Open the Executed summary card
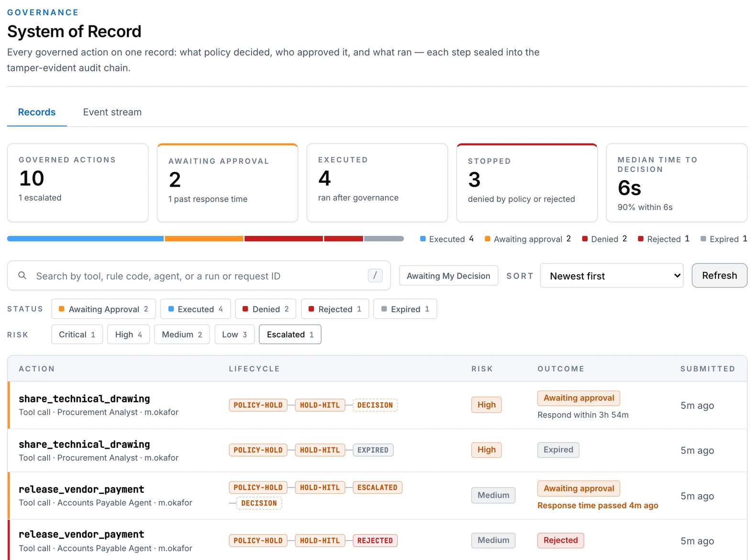This screenshot has width=756, height=560. [377, 183]
